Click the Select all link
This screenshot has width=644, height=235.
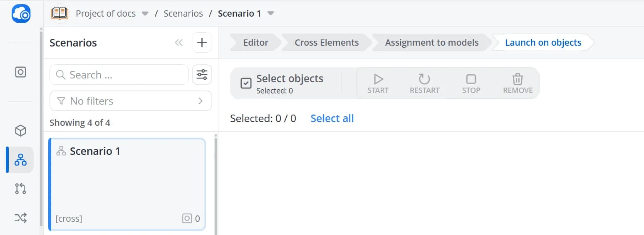pyautogui.click(x=332, y=118)
